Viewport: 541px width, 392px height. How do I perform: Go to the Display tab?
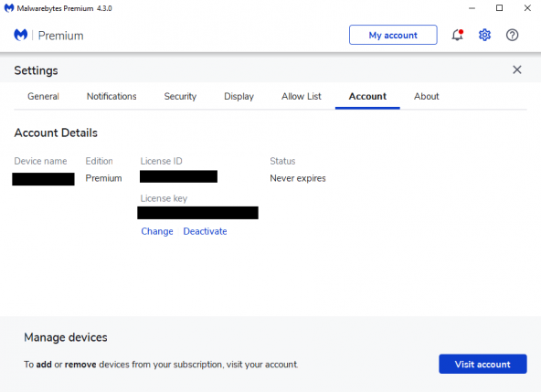coord(239,96)
